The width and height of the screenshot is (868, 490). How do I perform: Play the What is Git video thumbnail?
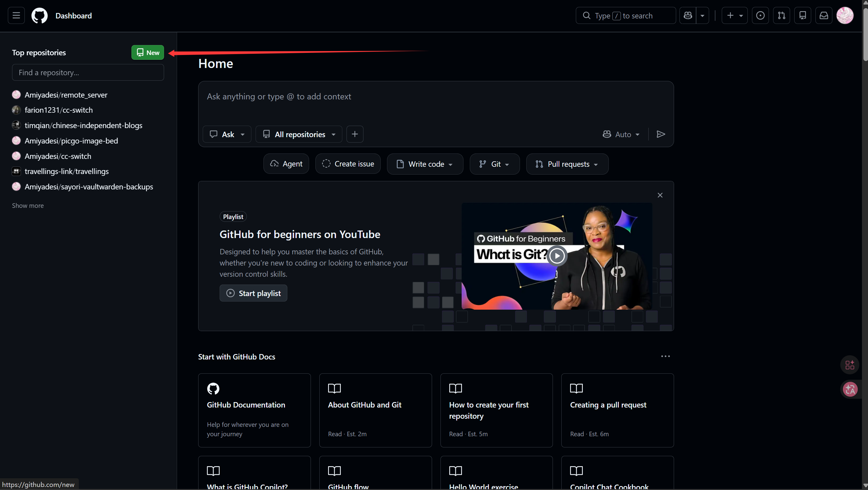click(x=557, y=256)
